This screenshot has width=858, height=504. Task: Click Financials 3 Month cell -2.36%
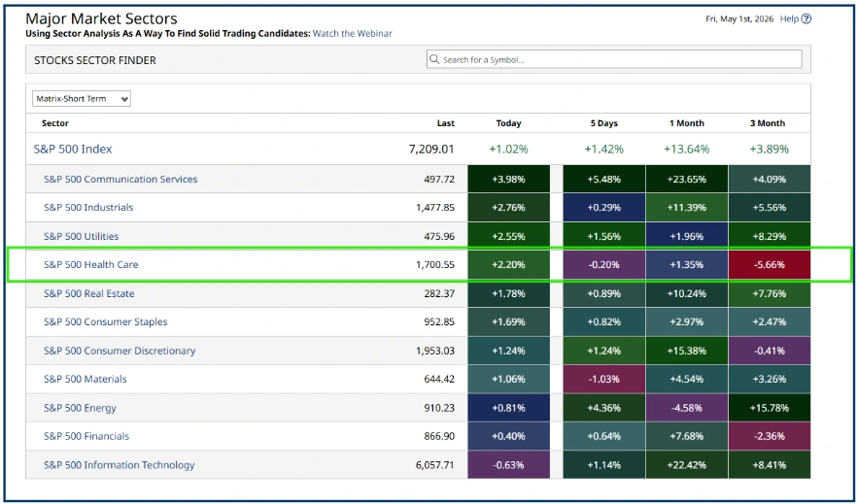770,436
